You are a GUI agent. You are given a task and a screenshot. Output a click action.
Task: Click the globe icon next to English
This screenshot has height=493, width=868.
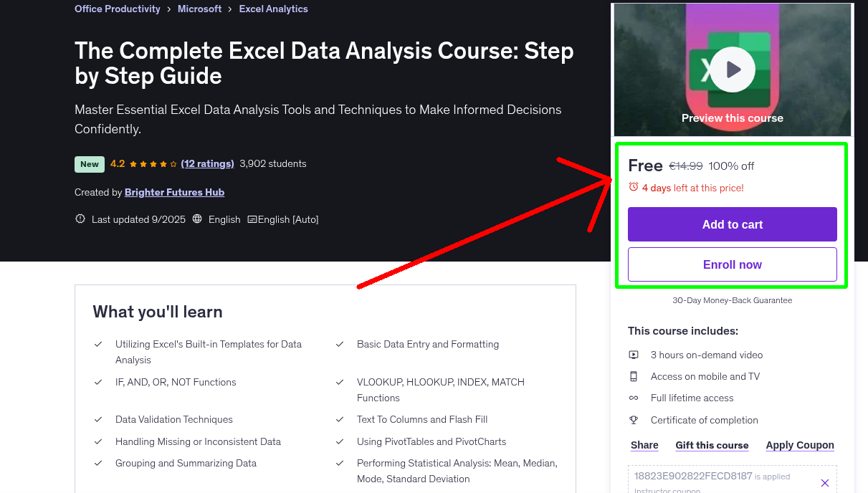pyautogui.click(x=196, y=219)
